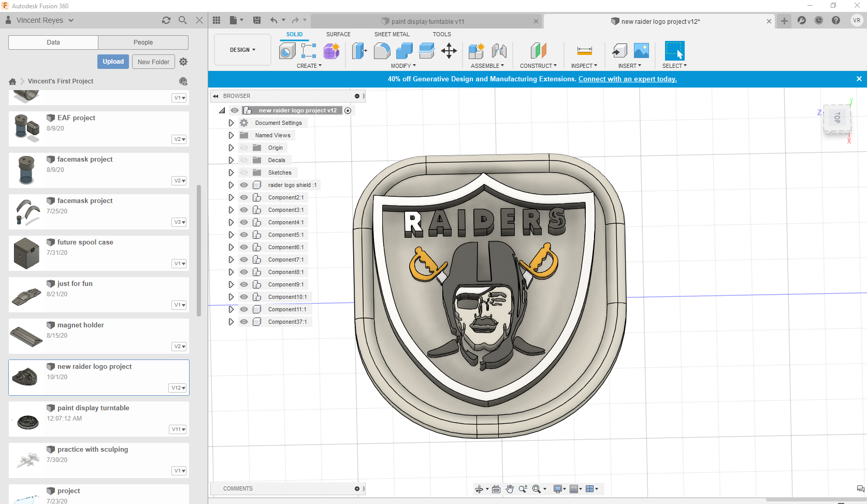Switch to the SHEET METAL tab
Screen dimensions: 867x504
(392, 34)
